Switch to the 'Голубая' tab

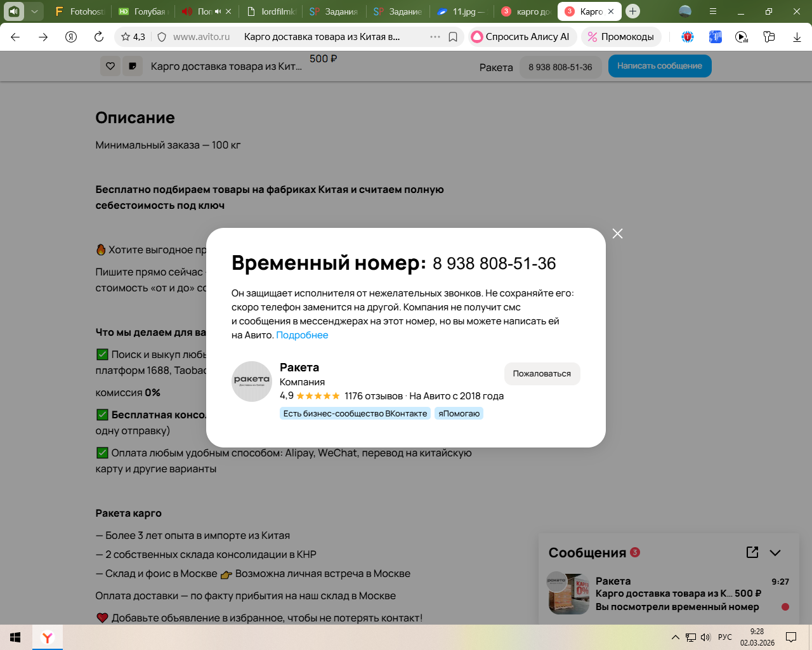click(x=143, y=11)
